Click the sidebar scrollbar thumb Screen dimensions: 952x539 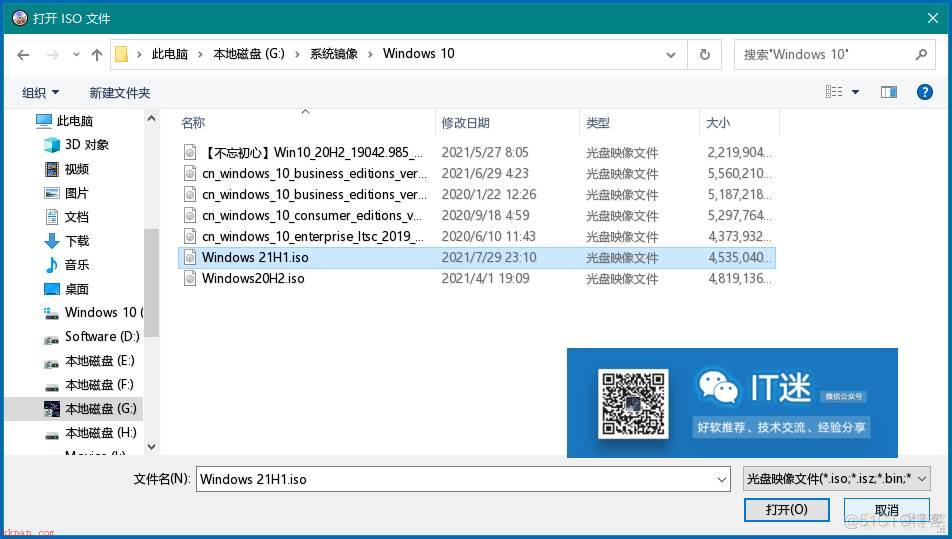[x=152, y=282]
